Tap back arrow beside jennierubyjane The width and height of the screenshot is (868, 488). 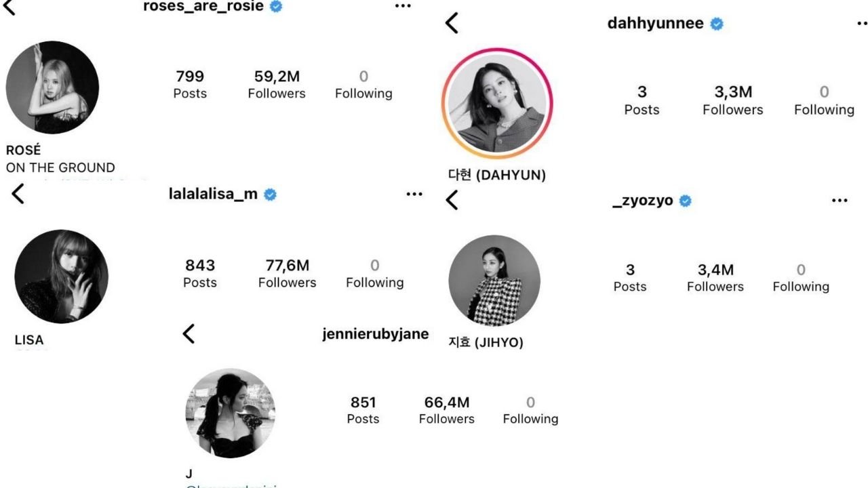pyautogui.click(x=189, y=333)
